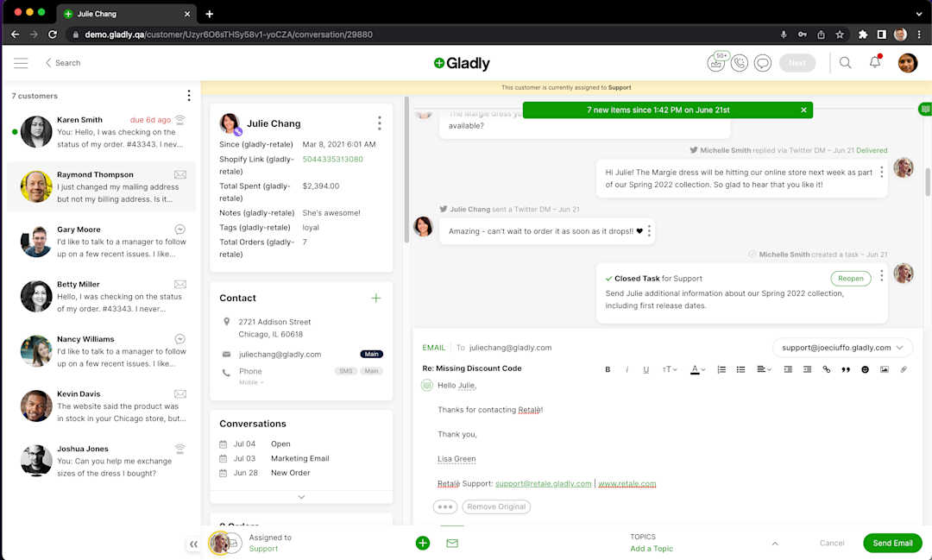The image size is (932, 560).
Task: Dismiss the 7 new items banner
Action: click(x=803, y=110)
